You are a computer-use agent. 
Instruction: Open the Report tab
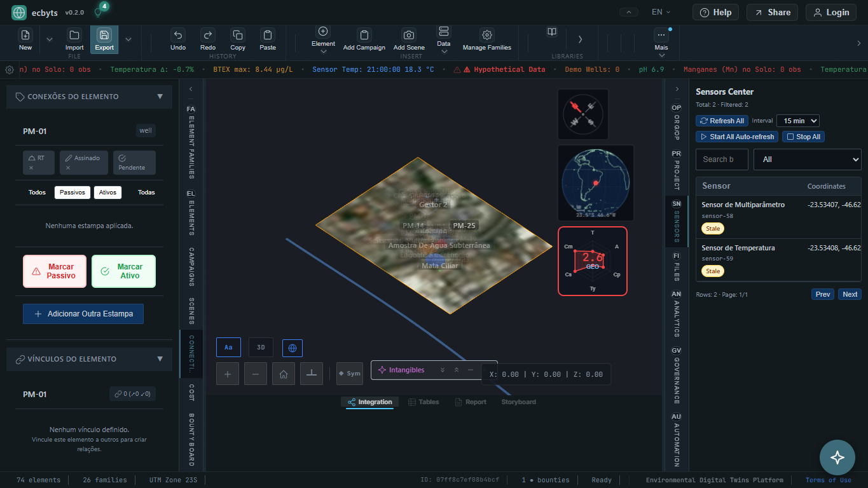(471, 402)
